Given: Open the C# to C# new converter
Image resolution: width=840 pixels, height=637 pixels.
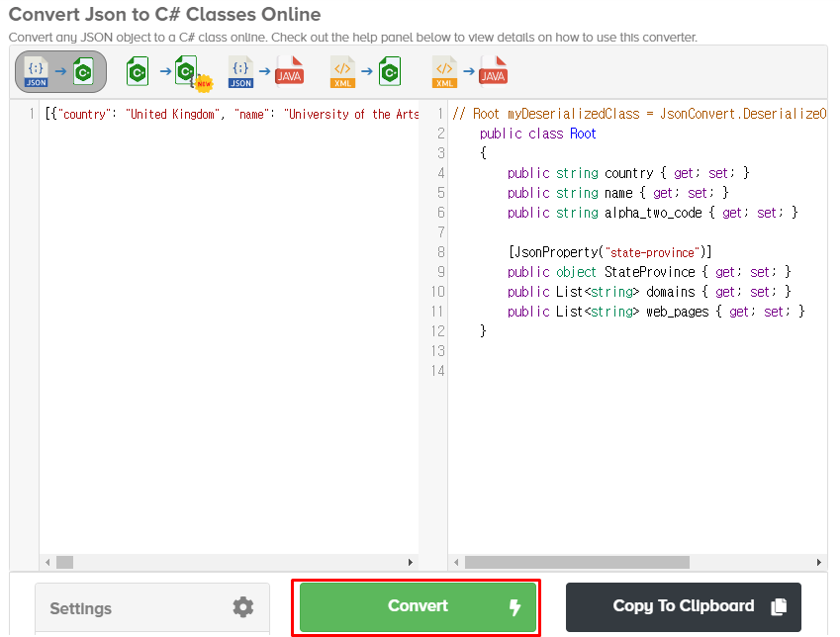Looking at the screenshot, I should point(169,72).
